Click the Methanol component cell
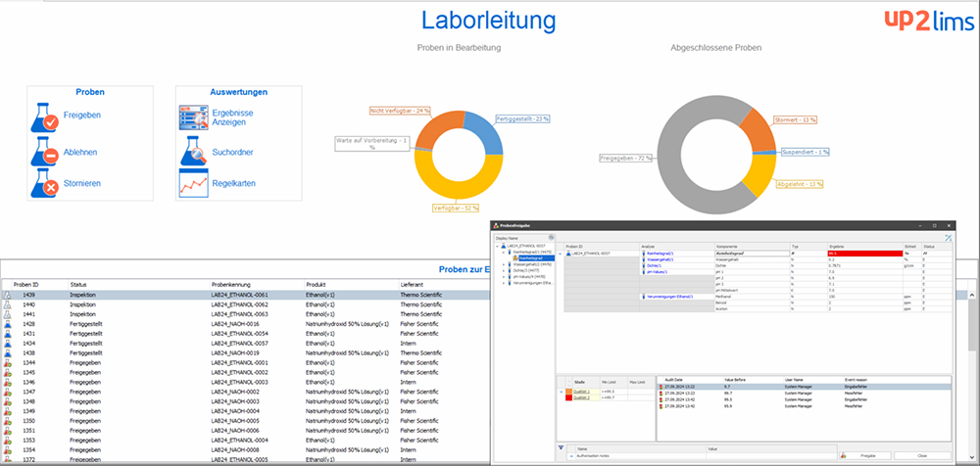Viewport: 980px width, 466px height. point(752,296)
